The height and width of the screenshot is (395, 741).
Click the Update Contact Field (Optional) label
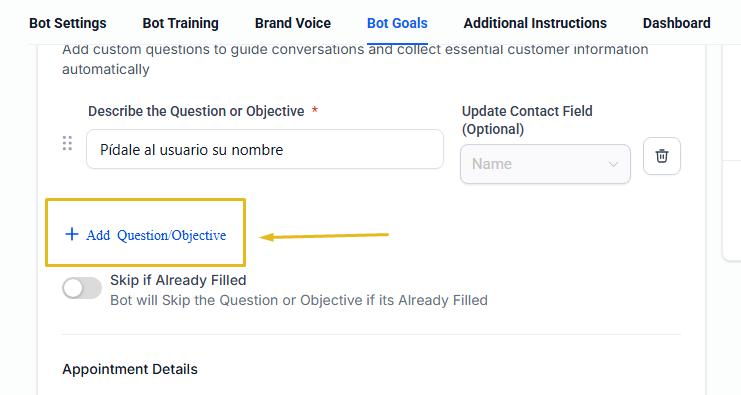click(527, 120)
